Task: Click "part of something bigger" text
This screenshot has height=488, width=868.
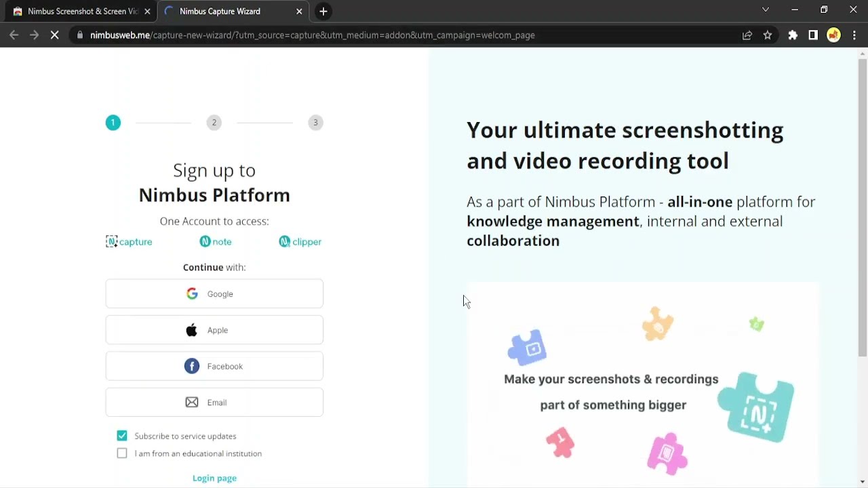Action: click(613, 405)
